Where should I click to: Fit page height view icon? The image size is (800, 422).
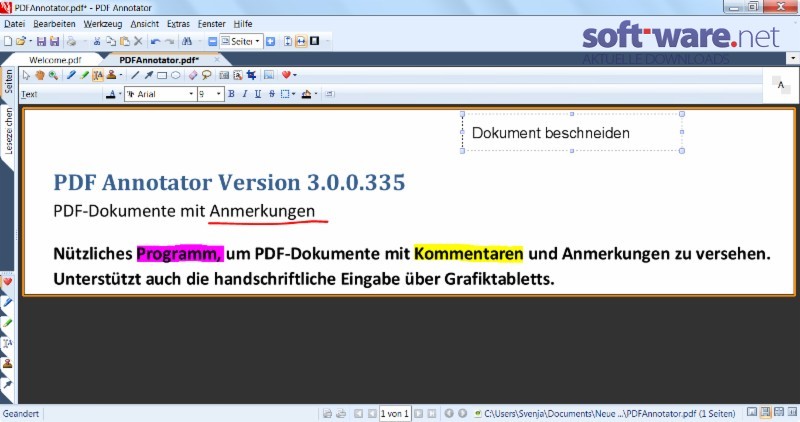click(288, 41)
